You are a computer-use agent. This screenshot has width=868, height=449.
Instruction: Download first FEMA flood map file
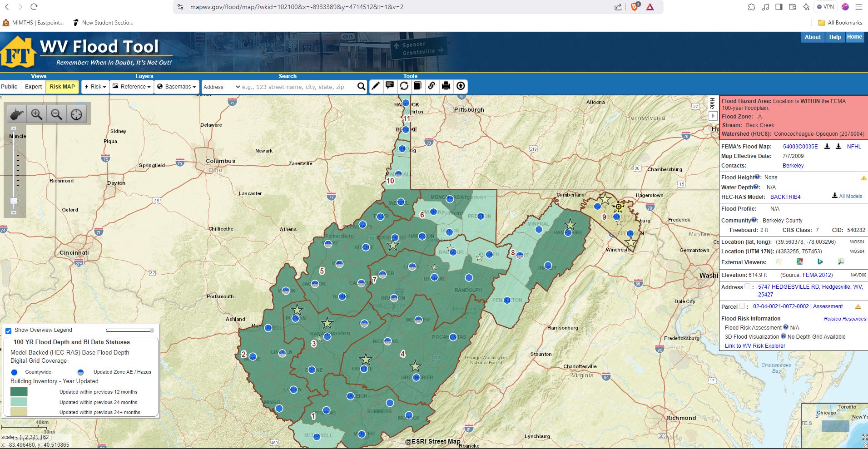point(827,146)
